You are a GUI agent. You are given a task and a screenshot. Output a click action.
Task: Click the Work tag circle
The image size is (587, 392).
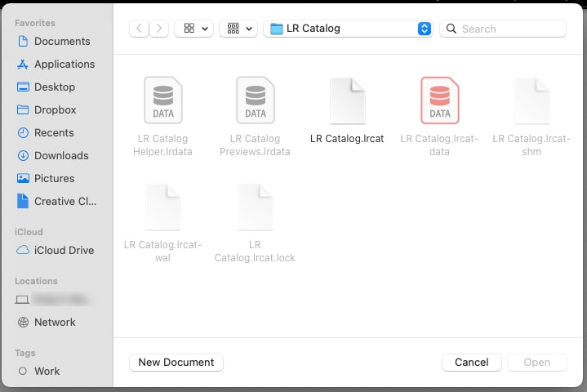(x=23, y=371)
